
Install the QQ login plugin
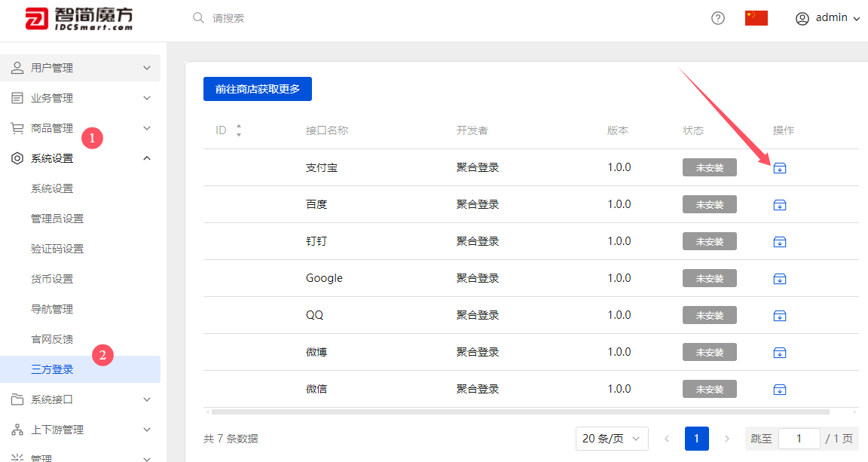pos(780,315)
